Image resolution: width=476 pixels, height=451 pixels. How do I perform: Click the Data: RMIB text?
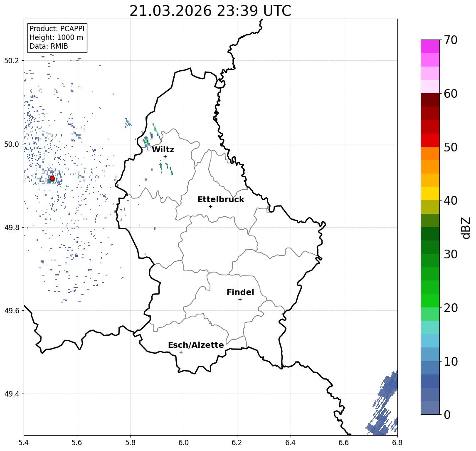pyautogui.click(x=49, y=46)
